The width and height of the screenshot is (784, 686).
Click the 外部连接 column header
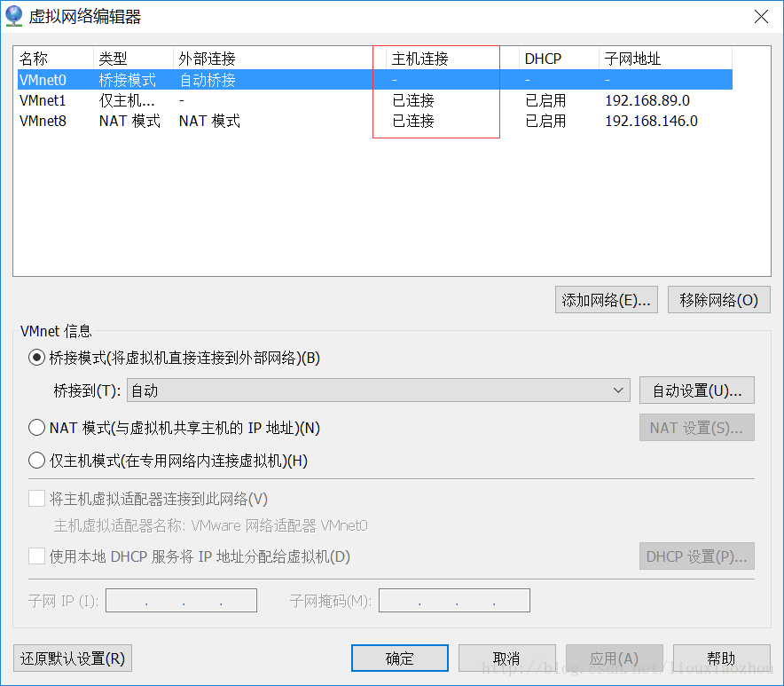(207, 59)
